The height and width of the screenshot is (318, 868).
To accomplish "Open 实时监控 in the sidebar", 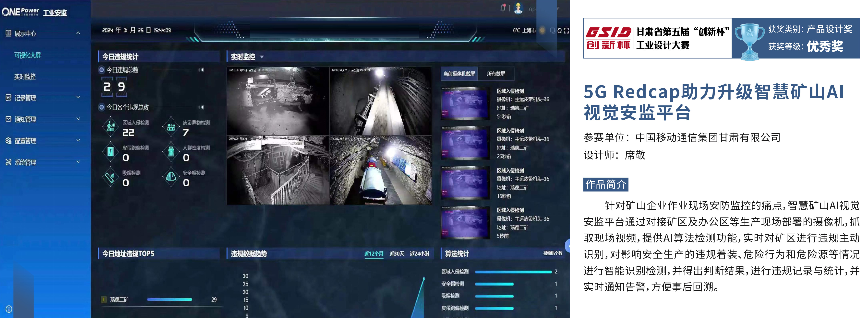I will [x=25, y=77].
